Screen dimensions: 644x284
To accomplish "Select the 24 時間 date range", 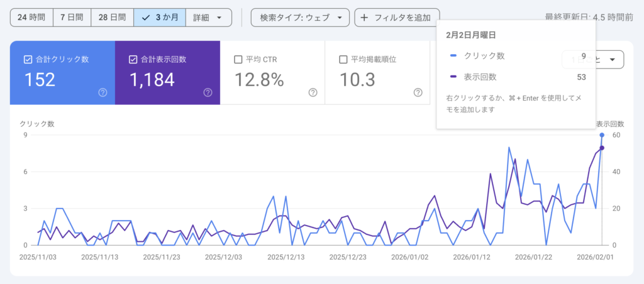I will click(31, 18).
